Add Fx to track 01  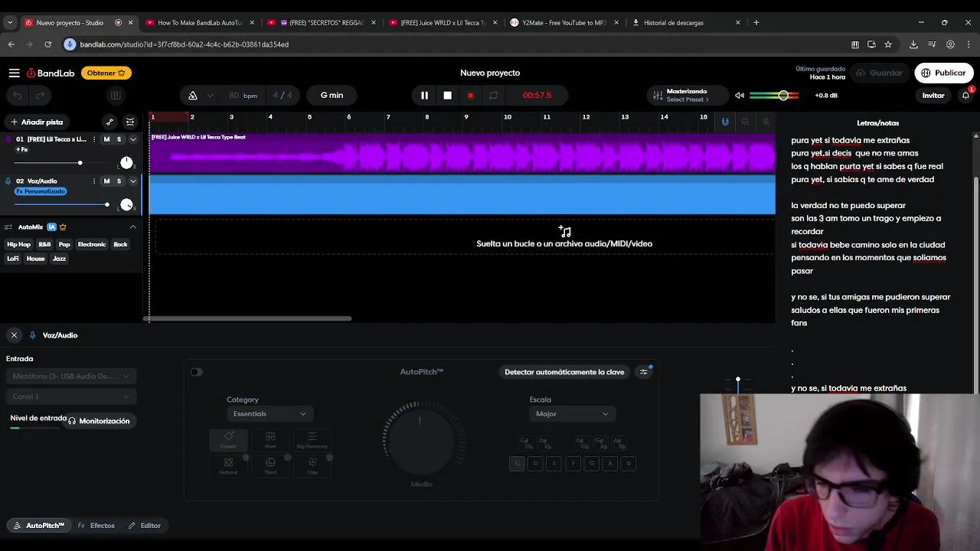tap(22, 149)
